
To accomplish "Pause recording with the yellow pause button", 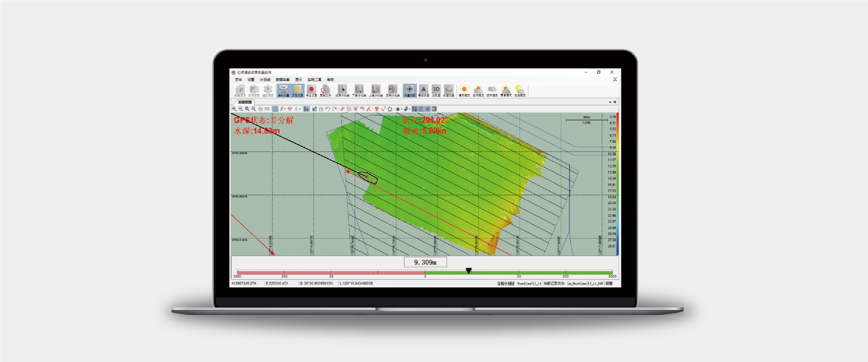I will tap(297, 90).
